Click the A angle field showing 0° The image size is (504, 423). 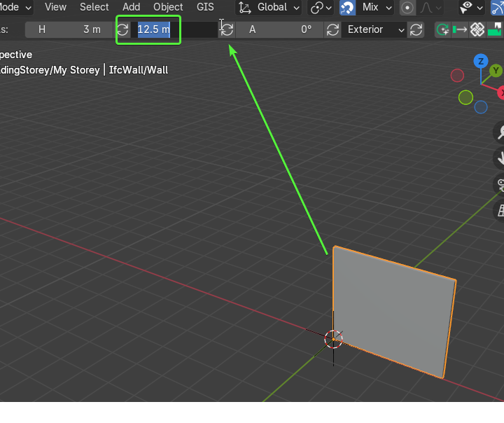pyautogui.click(x=279, y=30)
